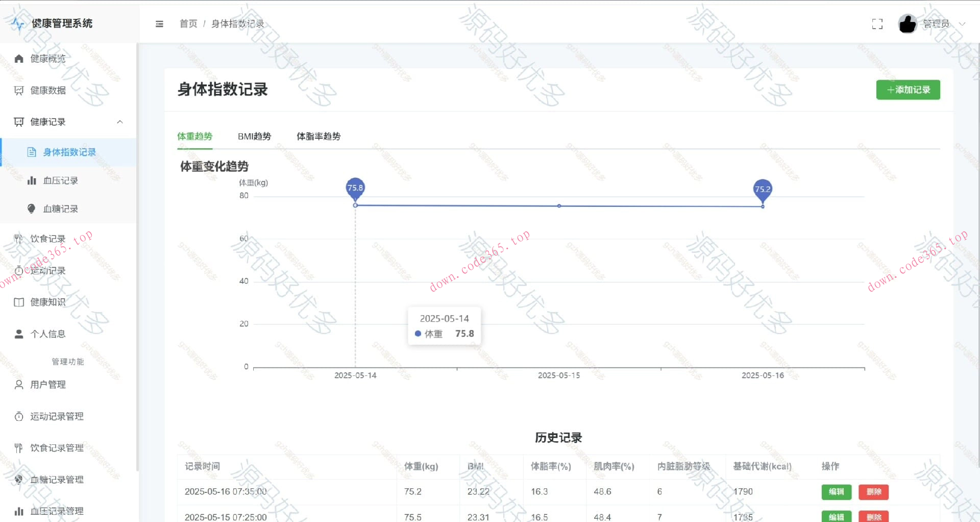Edit the 2025-05-16 record via 编辑

point(837,492)
